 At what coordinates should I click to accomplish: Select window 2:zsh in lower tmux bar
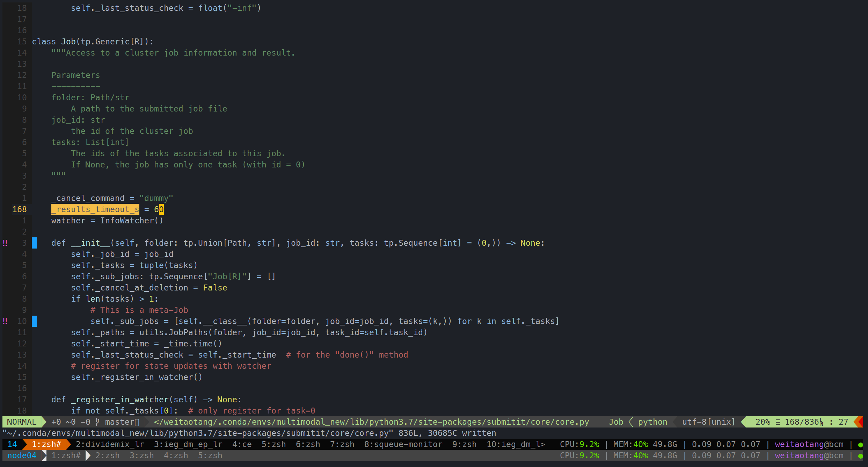tap(108, 455)
